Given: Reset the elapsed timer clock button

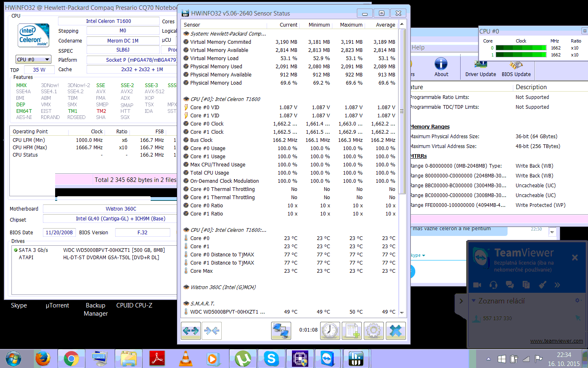Looking at the screenshot, I should [x=330, y=330].
